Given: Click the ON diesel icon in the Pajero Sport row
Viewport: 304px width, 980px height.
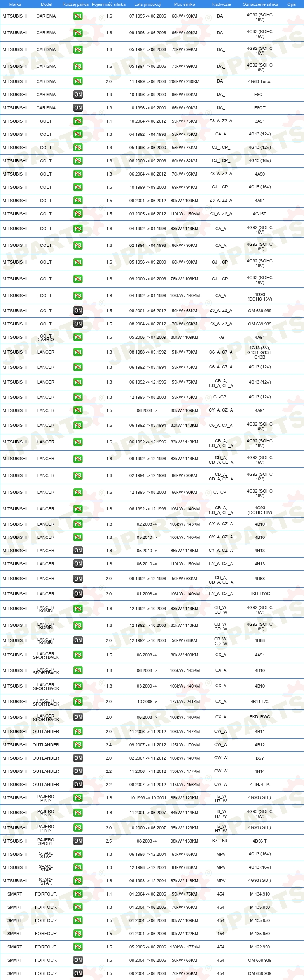Looking at the screenshot, I should pos(78,841).
